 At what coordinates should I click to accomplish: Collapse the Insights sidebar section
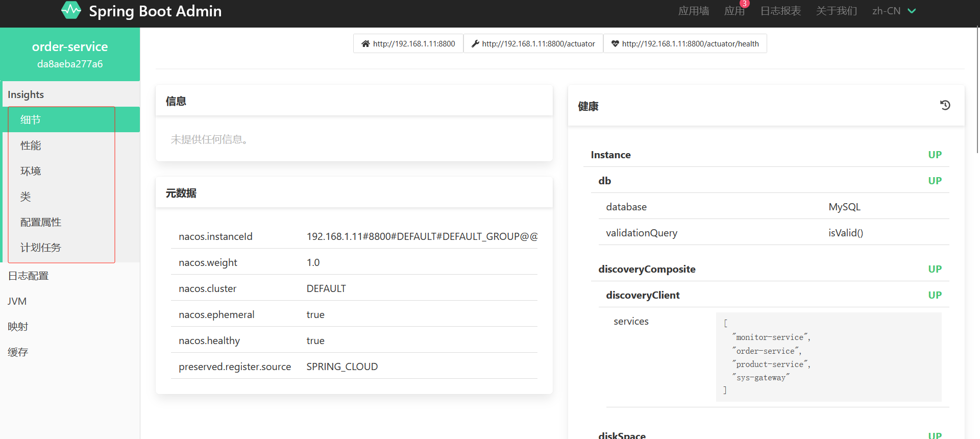click(x=70, y=94)
